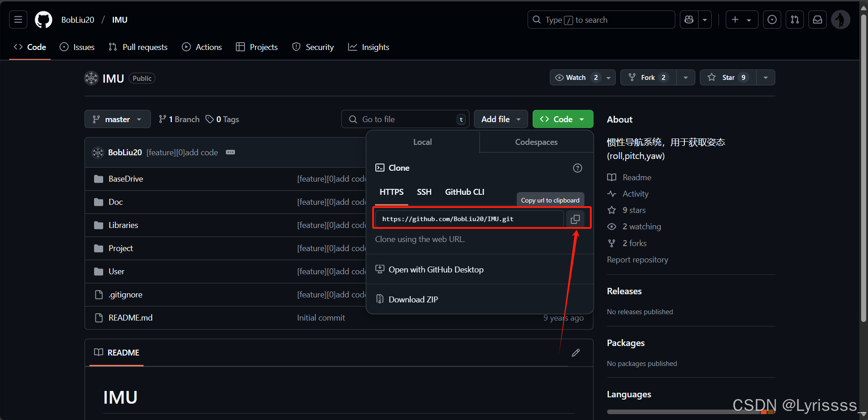
Task: Star the IMU repository
Action: (x=728, y=78)
